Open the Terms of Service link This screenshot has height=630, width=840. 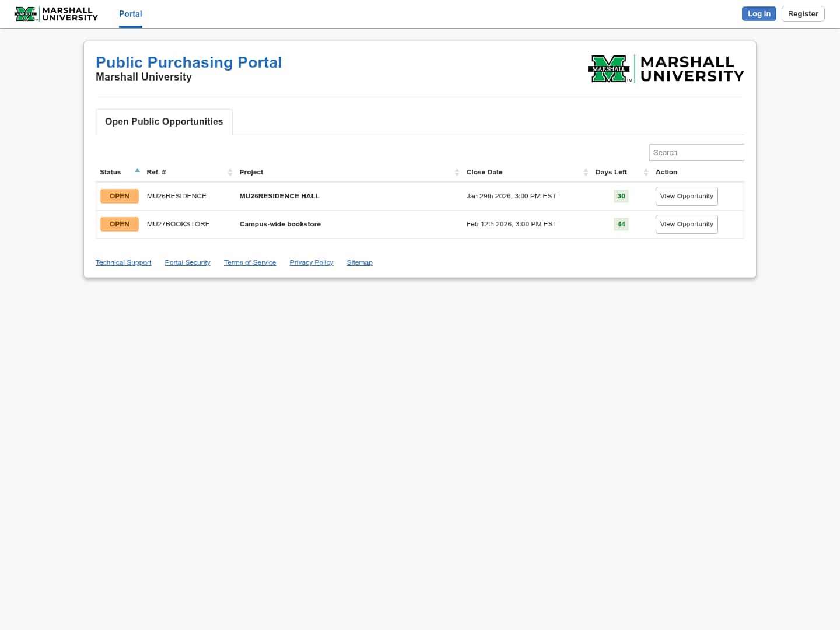pyautogui.click(x=250, y=263)
